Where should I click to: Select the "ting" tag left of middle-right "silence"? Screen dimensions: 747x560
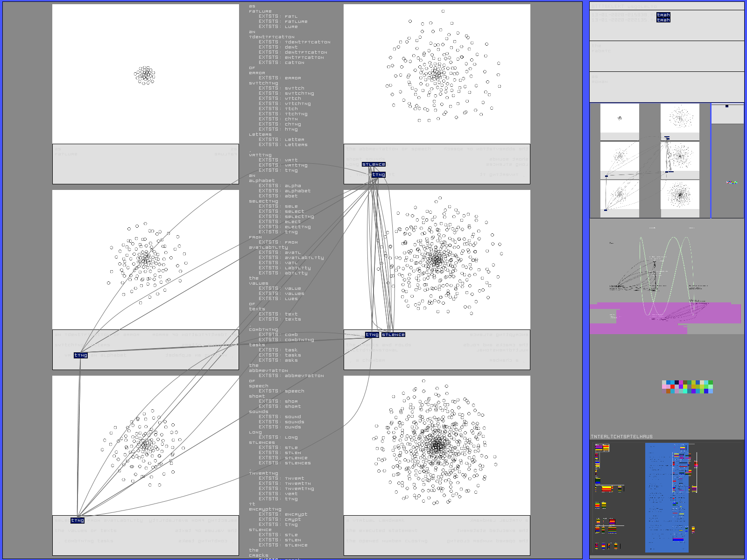pyautogui.click(x=372, y=335)
